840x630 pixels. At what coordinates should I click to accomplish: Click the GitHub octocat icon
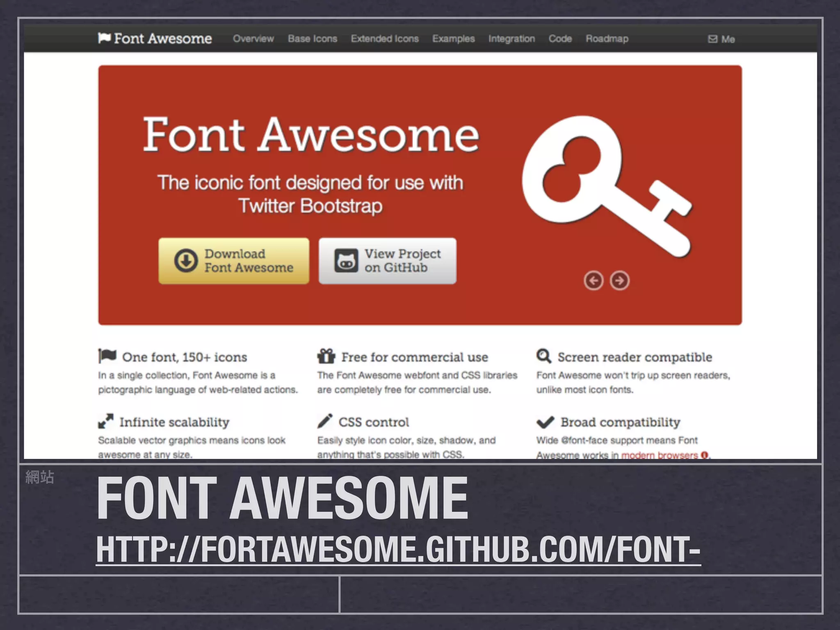coord(346,260)
